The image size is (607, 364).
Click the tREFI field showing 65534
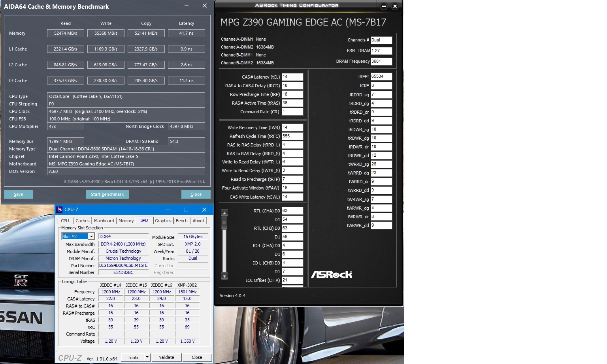(x=381, y=77)
